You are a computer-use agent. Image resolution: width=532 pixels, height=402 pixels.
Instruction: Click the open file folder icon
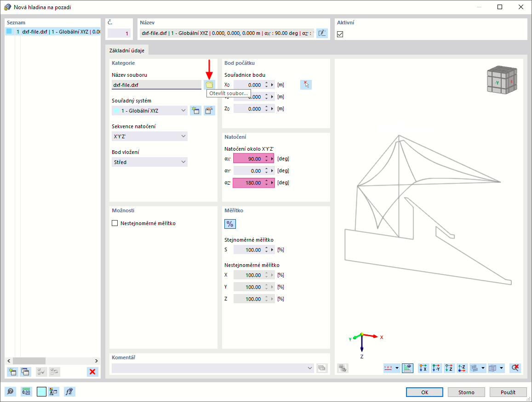coord(209,85)
